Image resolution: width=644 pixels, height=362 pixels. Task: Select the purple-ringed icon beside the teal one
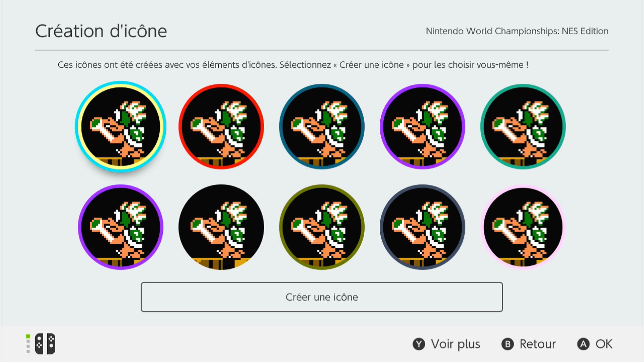tap(422, 127)
